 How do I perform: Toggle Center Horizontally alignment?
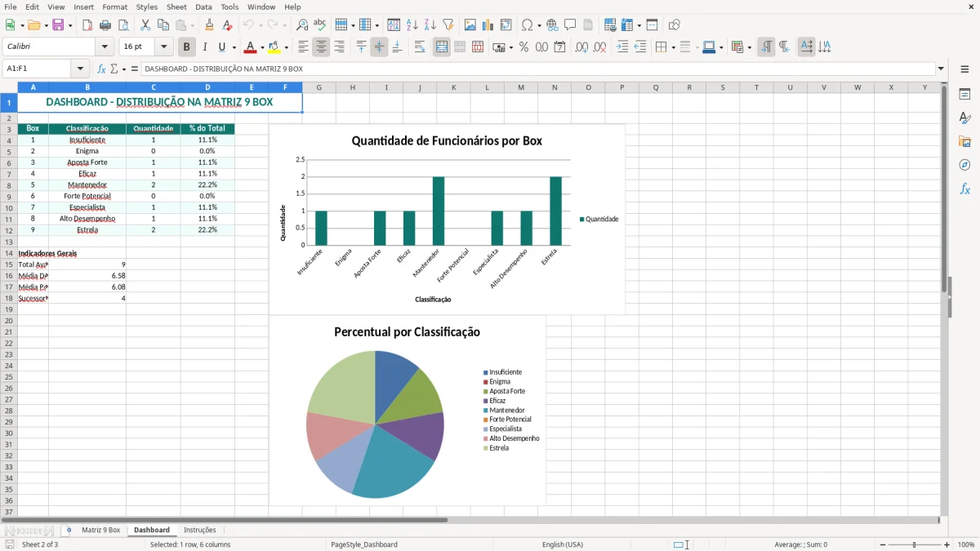click(321, 47)
